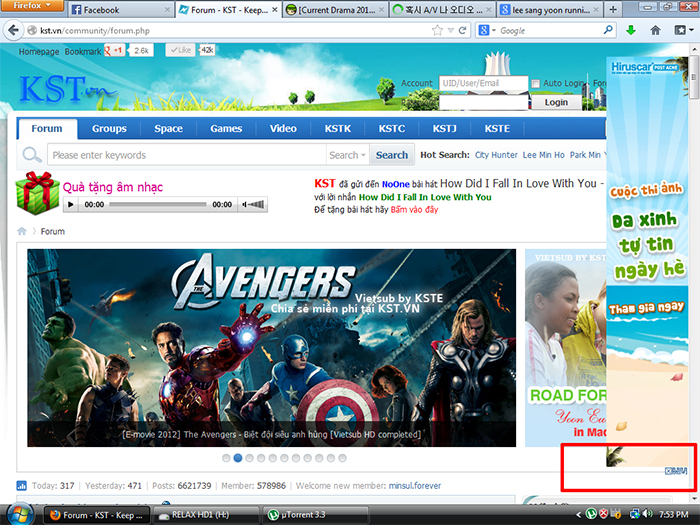This screenshot has height=525, width=700.
Task: Open downloads via green arrow icon
Action: tap(631, 30)
